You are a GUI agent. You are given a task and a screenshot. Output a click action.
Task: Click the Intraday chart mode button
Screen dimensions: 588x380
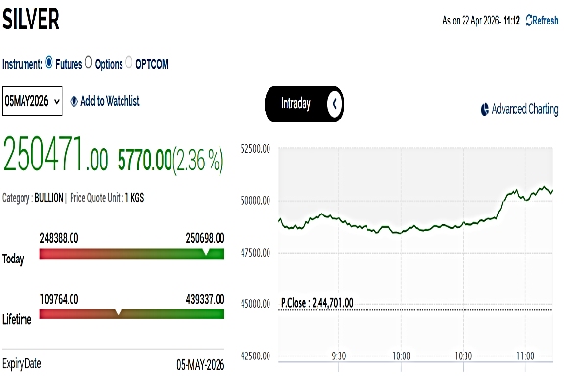(x=304, y=104)
